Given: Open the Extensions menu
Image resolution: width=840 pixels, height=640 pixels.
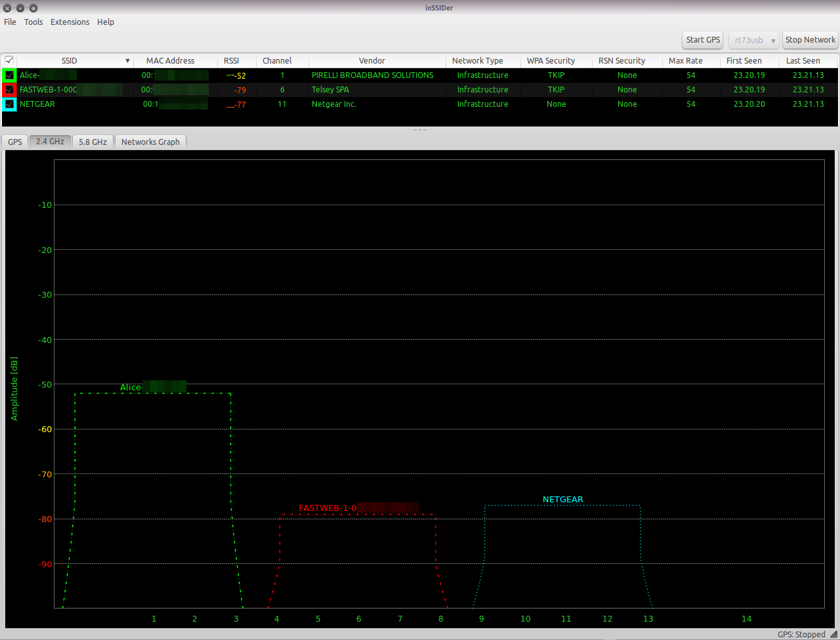Looking at the screenshot, I should 70,22.
